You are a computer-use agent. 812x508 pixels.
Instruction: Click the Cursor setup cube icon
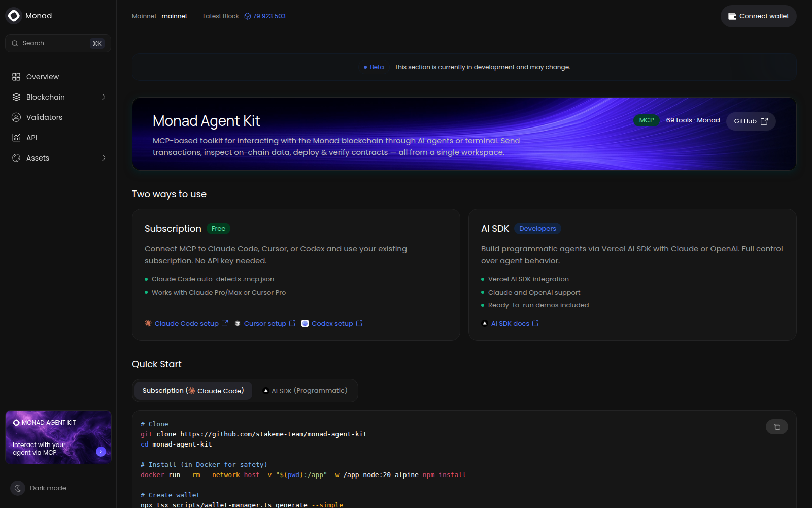click(x=238, y=323)
